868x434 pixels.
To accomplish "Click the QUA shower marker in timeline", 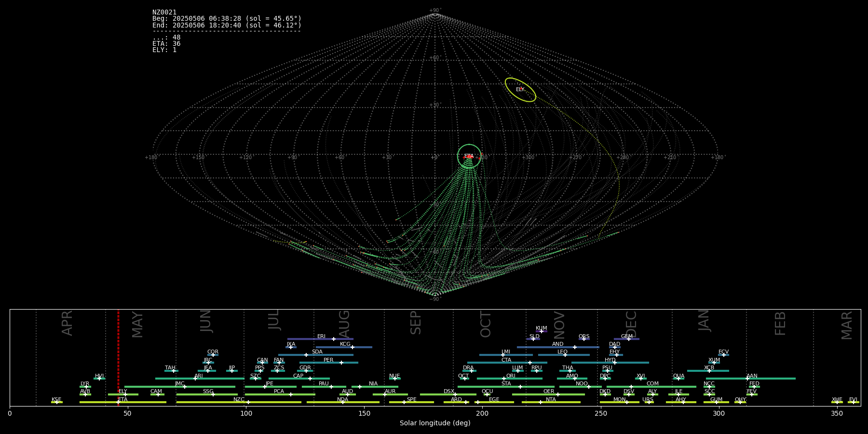I will click(678, 379).
